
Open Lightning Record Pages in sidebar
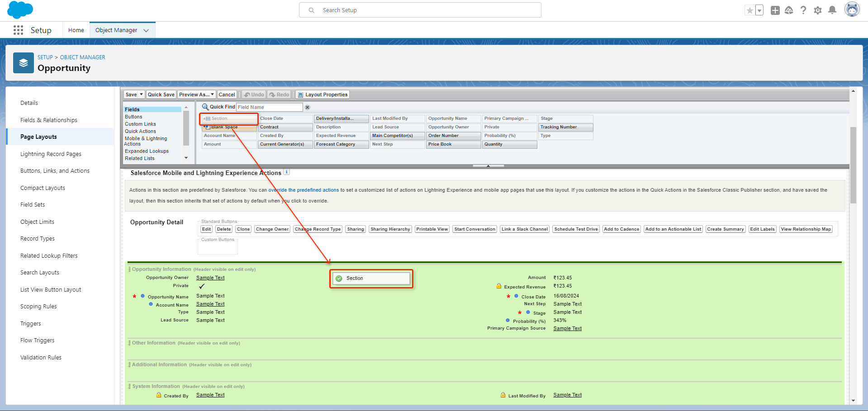point(51,154)
